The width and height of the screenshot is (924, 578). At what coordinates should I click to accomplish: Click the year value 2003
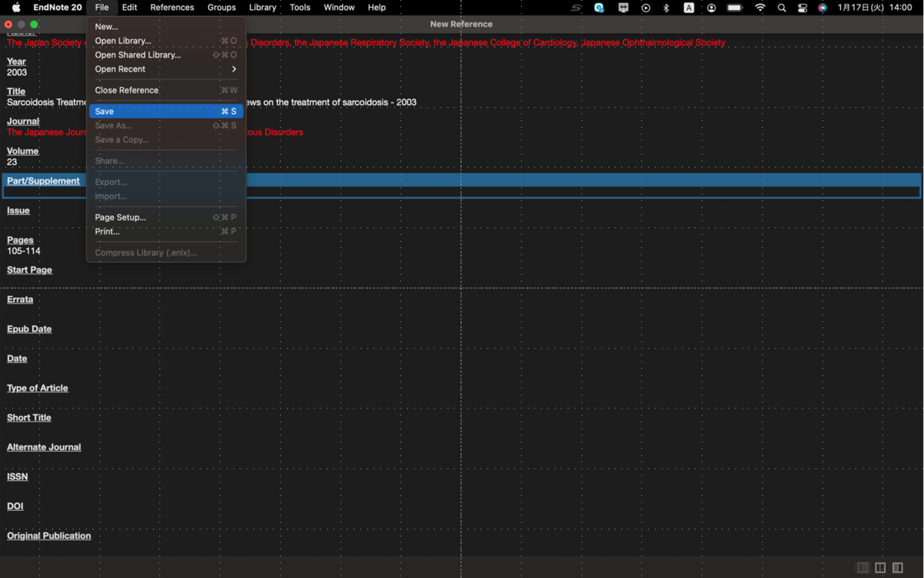click(x=17, y=72)
